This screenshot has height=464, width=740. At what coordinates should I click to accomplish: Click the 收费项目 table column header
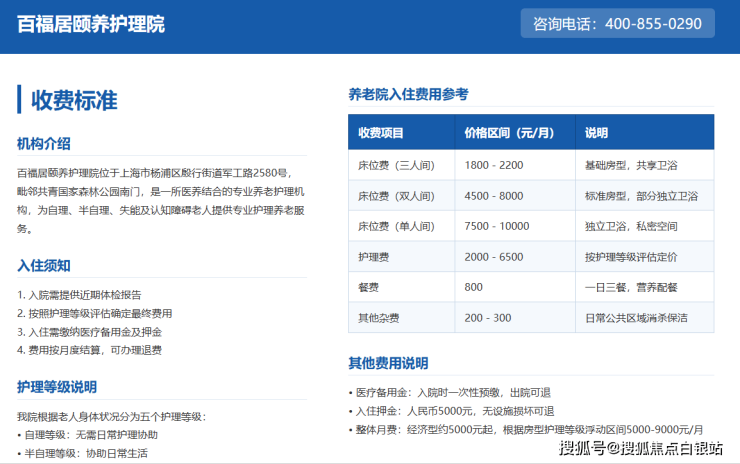pyautogui.click(x=402, y=132)
